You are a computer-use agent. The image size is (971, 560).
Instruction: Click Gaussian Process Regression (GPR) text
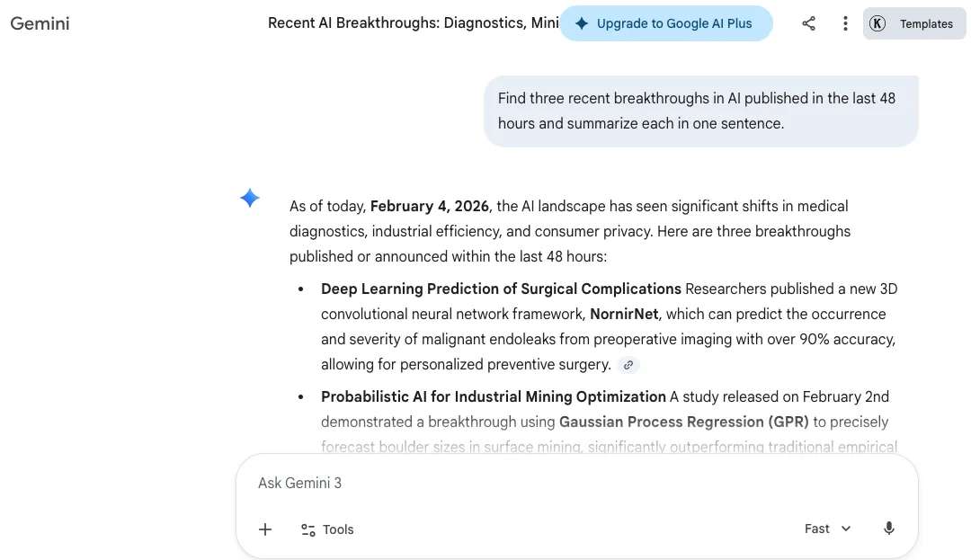(683, 422)
